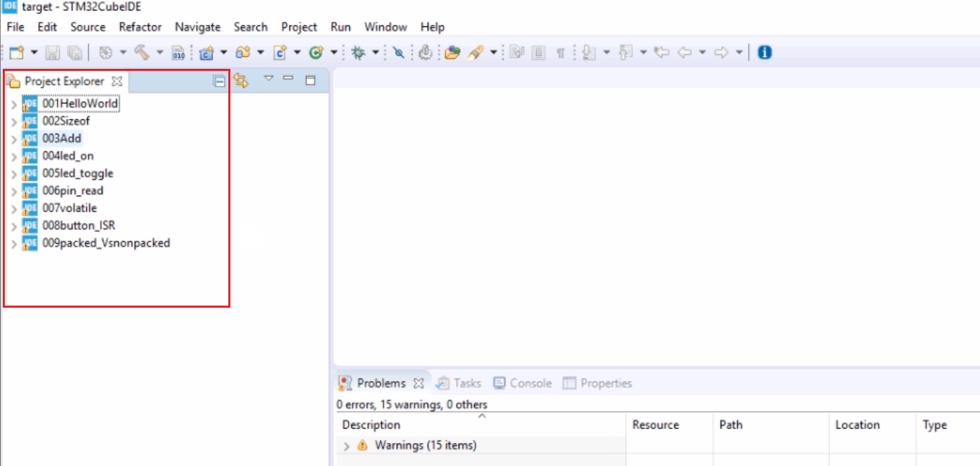This screenshot has width=980, height=466.
Task: Click the external tools chip icon
Action: (426, 52)
